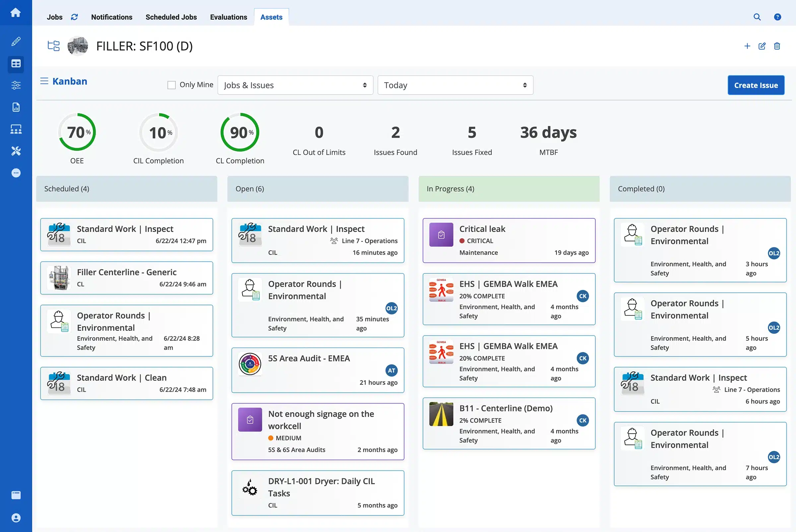The height and width of the screenshot is (532, 796).
Task: Open the asset hierarchy tree icon
Action: click(54, 46)
